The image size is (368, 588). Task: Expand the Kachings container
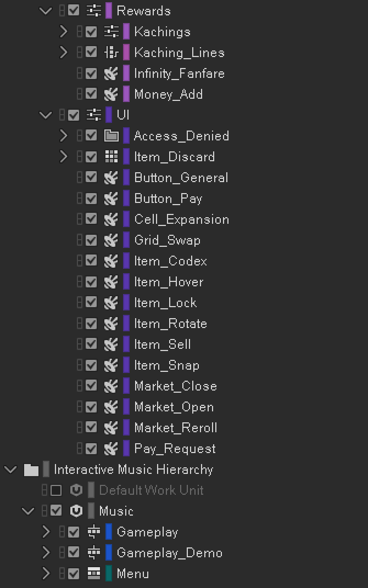pyautogui.click(x=64, y=32)
